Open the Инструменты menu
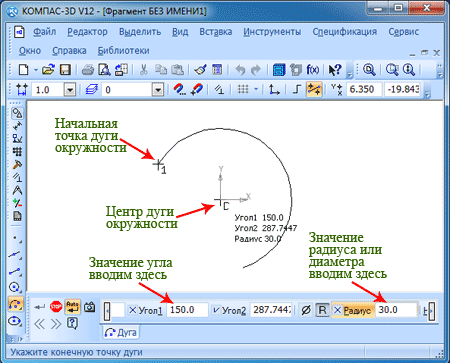Screen dimensions: 450x363 pos(272,32)
